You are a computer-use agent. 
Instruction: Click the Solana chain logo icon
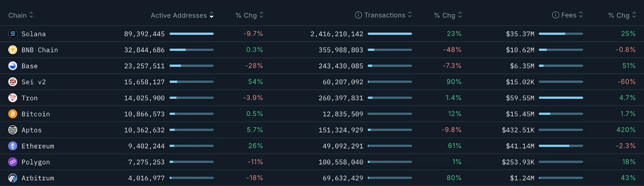(12, 34)
